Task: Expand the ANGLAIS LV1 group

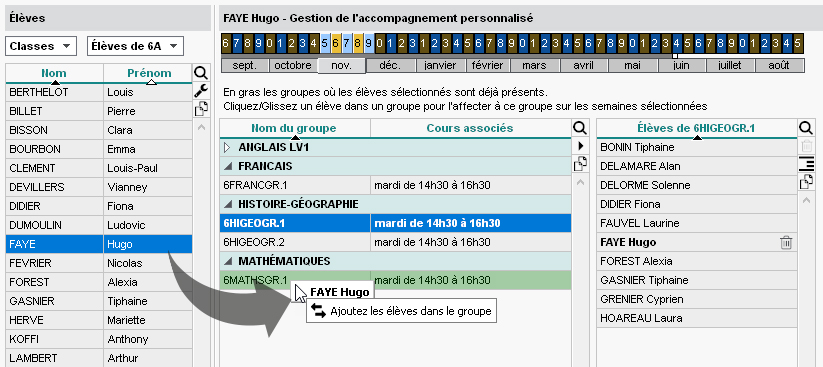Action: coord(227,148)
